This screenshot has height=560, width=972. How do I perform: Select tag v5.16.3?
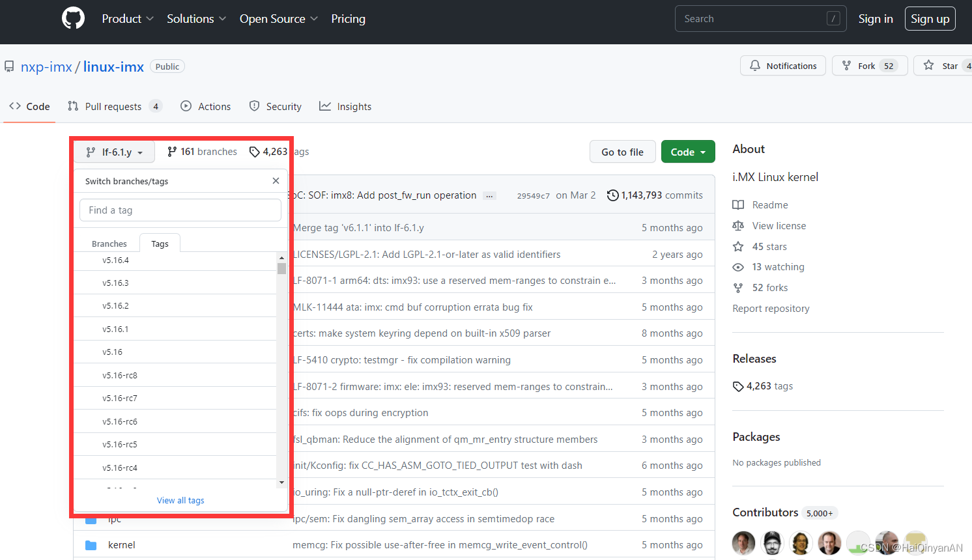(175, 283)
